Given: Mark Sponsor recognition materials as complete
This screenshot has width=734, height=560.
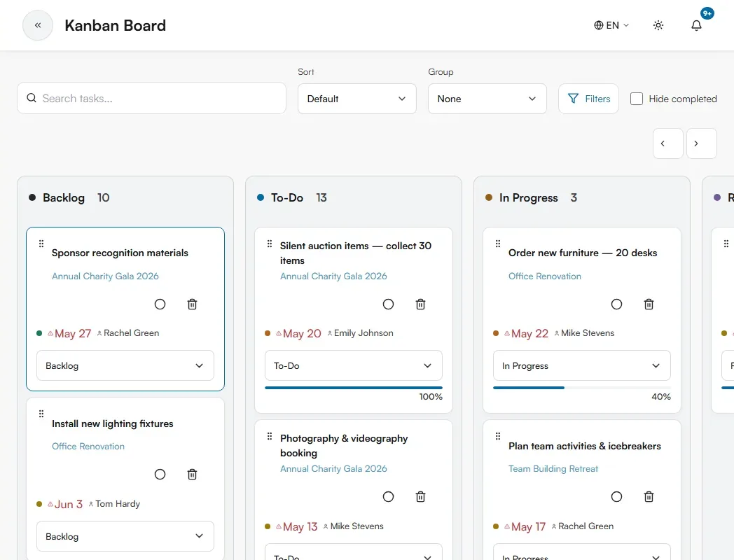Looking at the screenshot, I should [x=160, y=304].
